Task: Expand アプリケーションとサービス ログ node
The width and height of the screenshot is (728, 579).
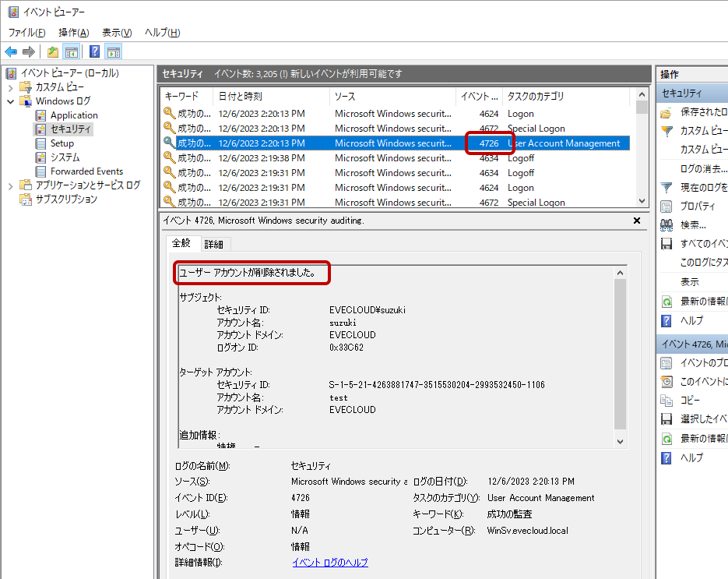Action: point(11,185)
